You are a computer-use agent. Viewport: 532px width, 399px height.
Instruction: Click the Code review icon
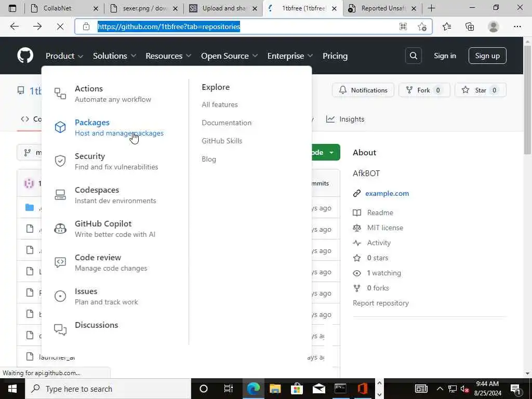tap(60, 262)
